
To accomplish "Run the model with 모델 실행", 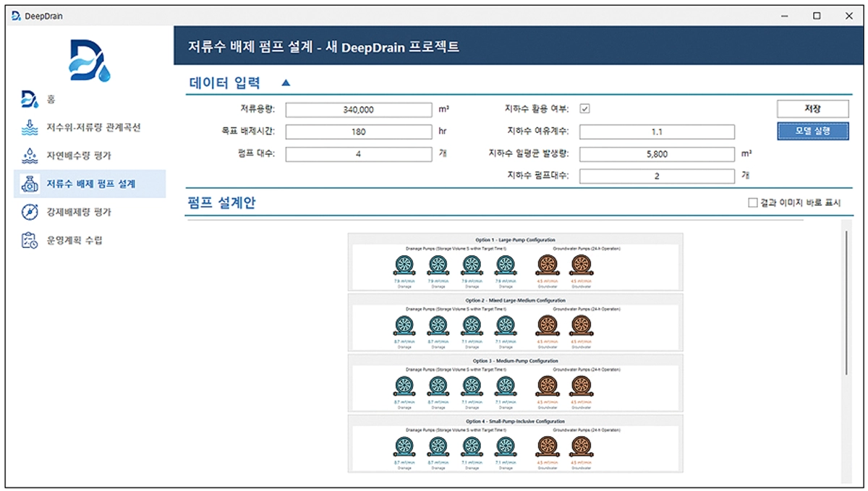I will [812, 131].
